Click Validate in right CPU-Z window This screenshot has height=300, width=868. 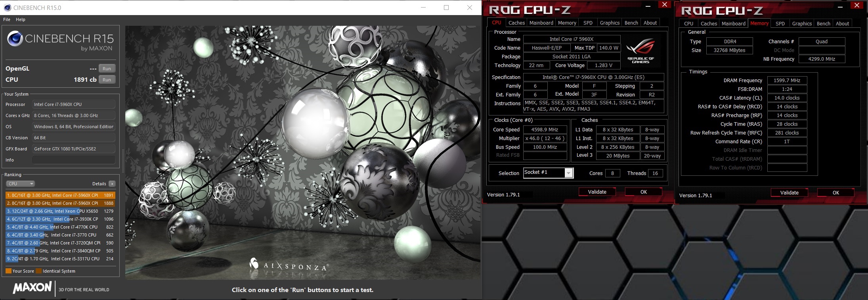coord(789,193)
